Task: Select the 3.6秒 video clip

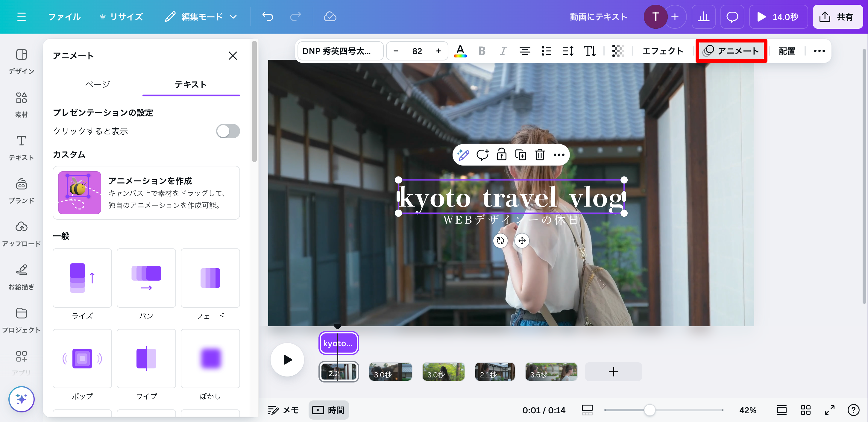Action: point(551,372)
